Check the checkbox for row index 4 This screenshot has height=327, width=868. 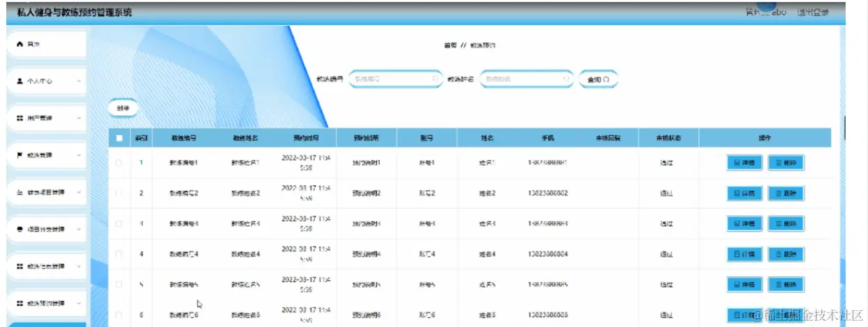click(x=119, y=254)
